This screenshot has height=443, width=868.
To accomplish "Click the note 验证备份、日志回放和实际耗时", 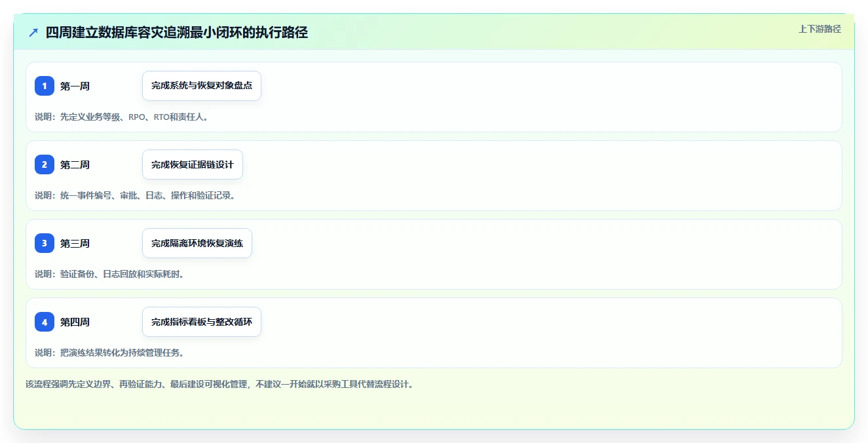I will pos(122,274).
